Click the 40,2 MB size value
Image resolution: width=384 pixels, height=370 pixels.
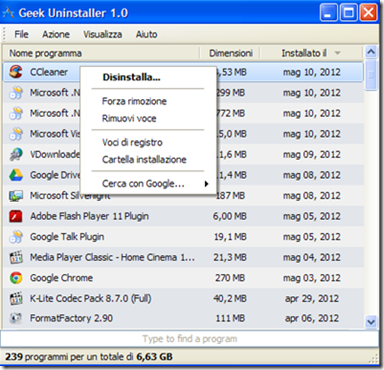coord(230,298)
